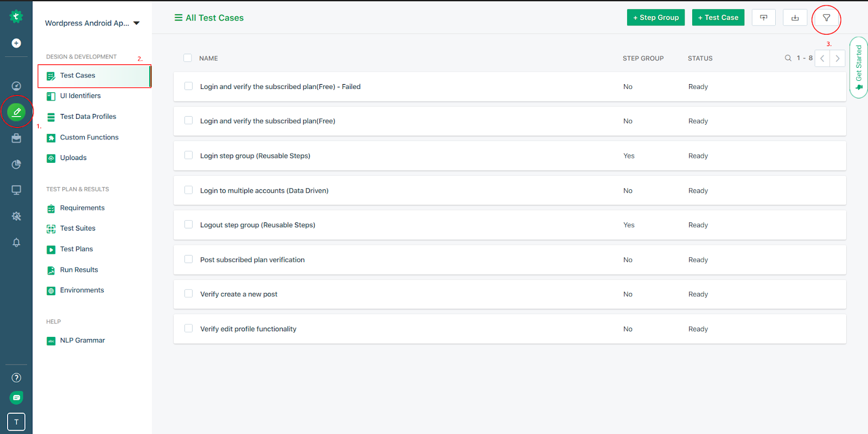Tick checkbox for 'Login step group (Reusable Steps)'
Viewport: 868px width, 434px height.
[189, 155]
